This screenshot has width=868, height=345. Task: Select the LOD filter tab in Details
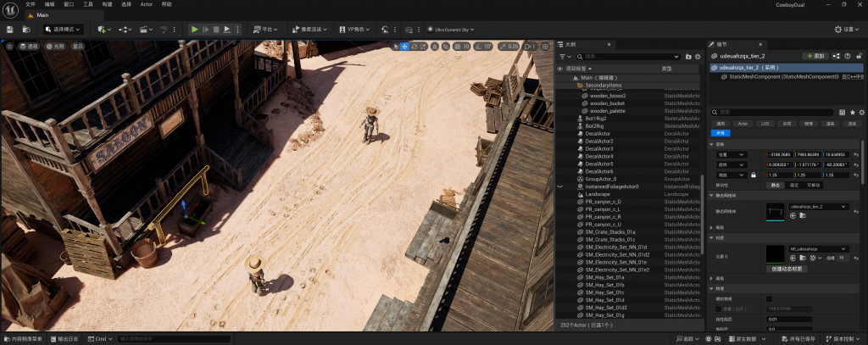[765, 123]
